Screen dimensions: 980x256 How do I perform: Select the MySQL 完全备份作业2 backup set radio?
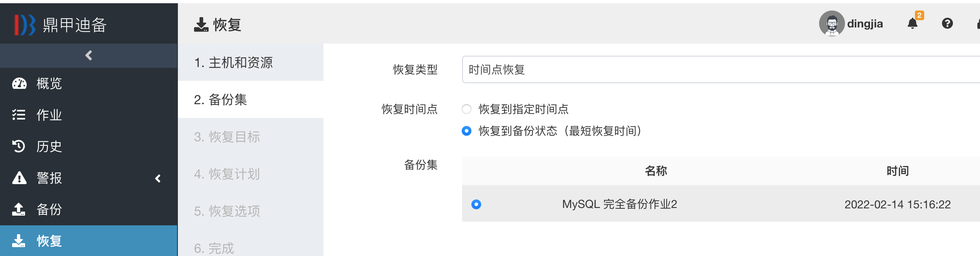click(476, 204)
